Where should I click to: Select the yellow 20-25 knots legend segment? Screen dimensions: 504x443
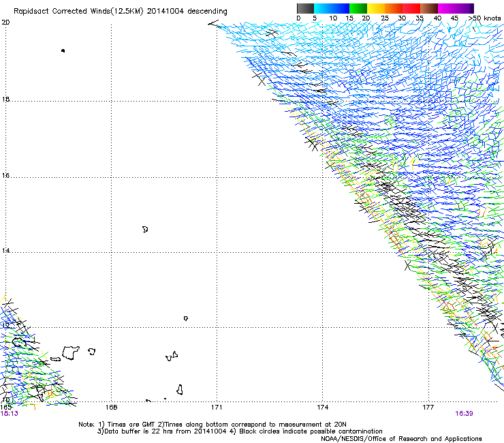376,8
